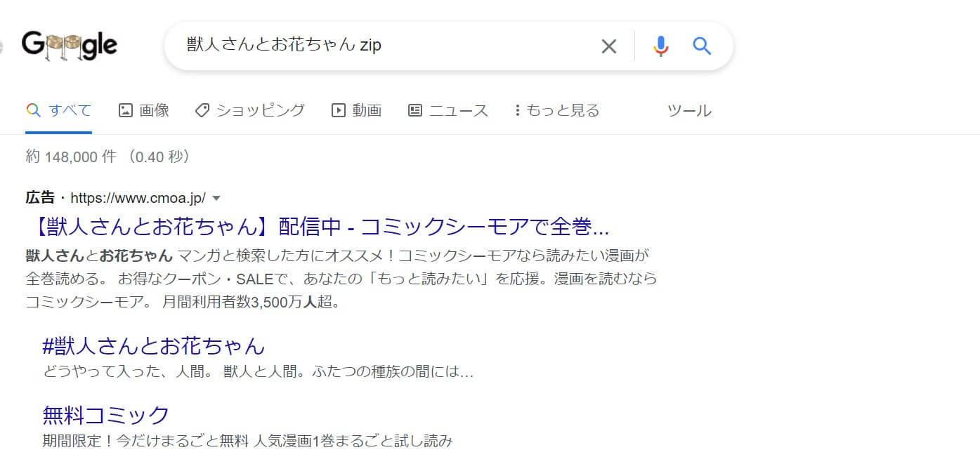Viewport: 980px width, 464px height.
Task: Open the #獣人さんとお花ちゃん sitelink
Action: (x=154, y=345)
